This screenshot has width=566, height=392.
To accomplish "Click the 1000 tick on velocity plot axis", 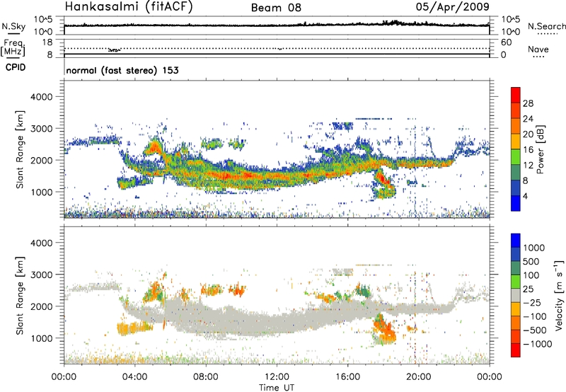I will (41, 338).
